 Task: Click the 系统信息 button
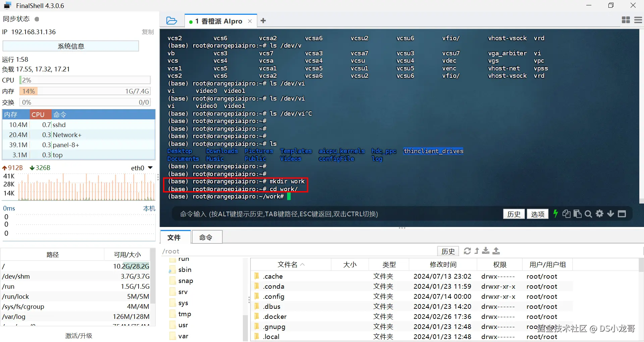71,46
